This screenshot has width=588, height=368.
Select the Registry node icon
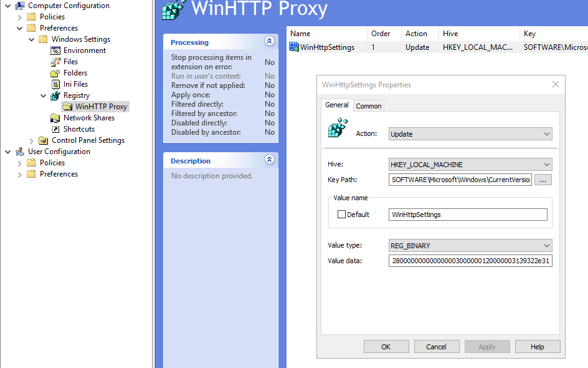(56, 95)
